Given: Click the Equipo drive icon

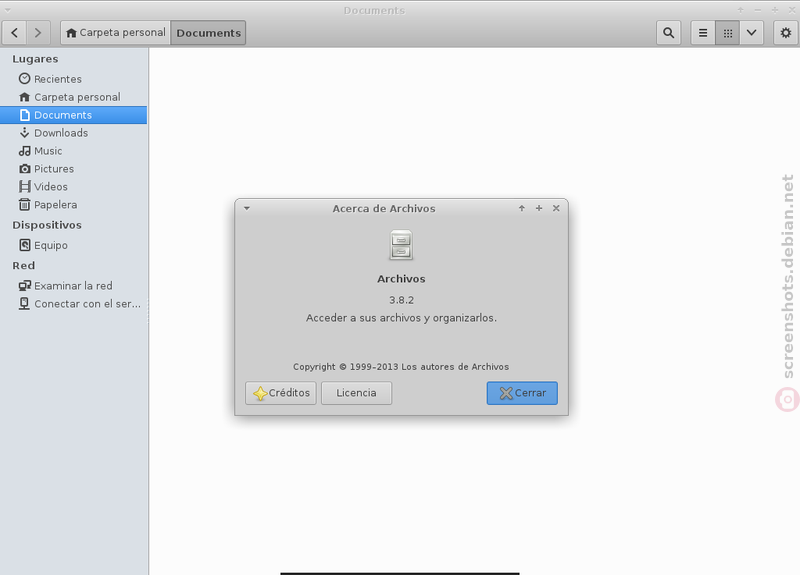Looking at the screenshot, I should [24, 245].
